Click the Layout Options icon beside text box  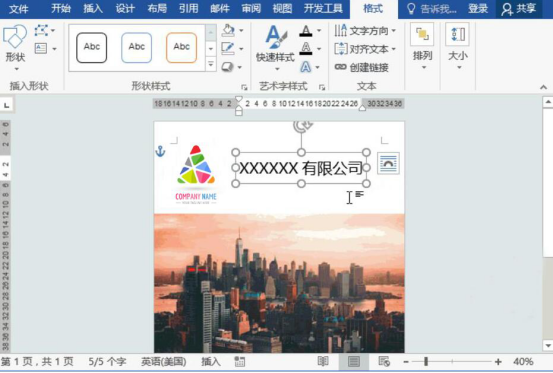click(388, 163)
